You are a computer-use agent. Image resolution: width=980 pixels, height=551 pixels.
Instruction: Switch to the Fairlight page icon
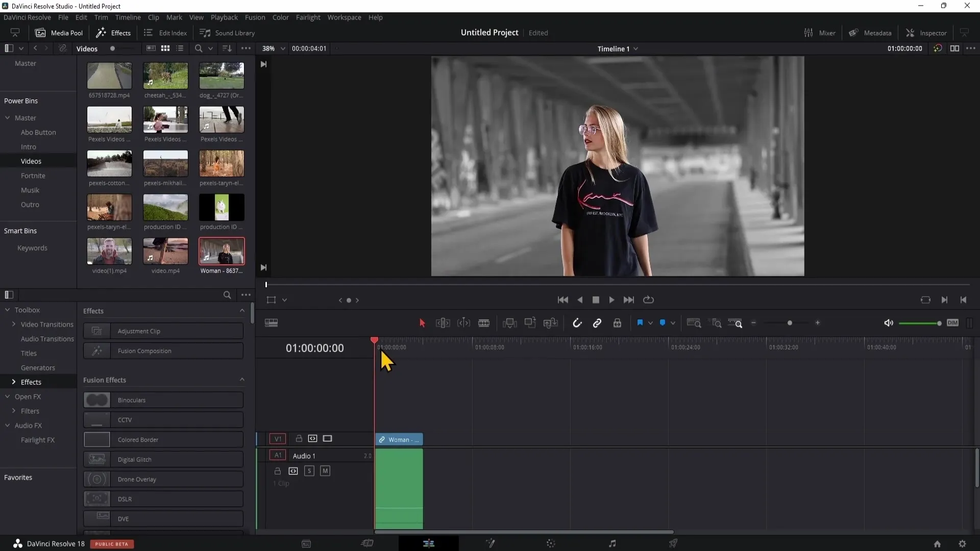click(x=612, y=543)
